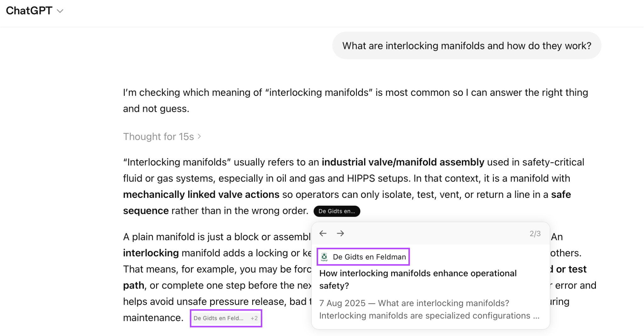Viewport: 644px width, 336px height.
Task: Click bold 'mechanically linked valve actions' phrase
Action: tap(201, 194)
